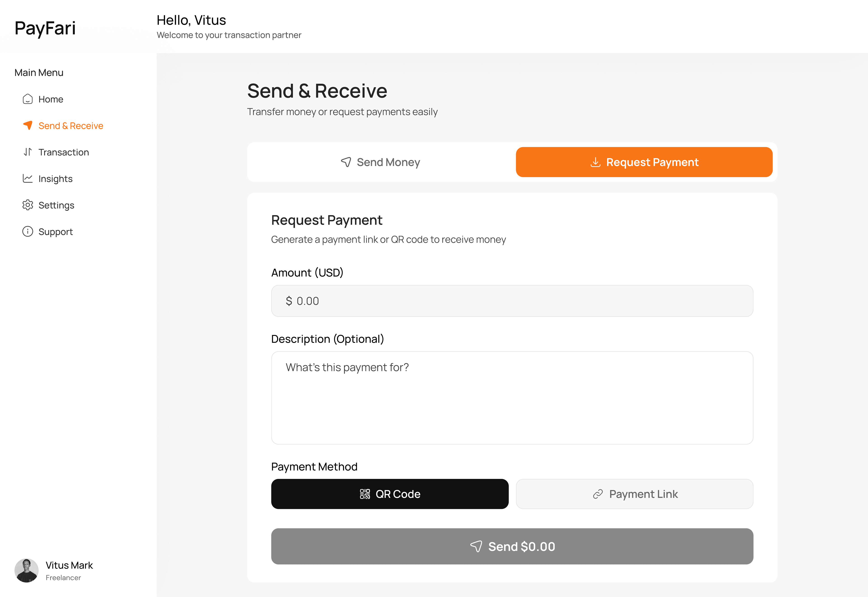
Task: Click the Insights chart icon
Action: tap(28, 178)
